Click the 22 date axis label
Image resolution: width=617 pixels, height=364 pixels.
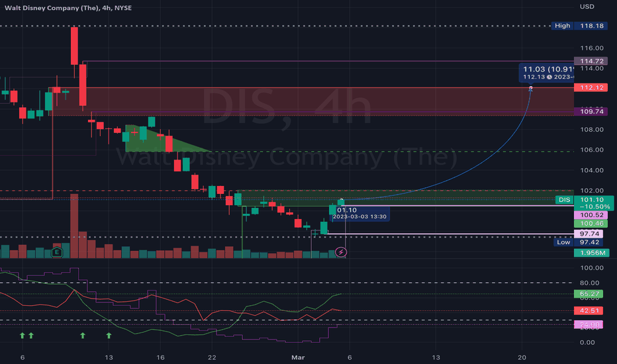click(212, 357)
